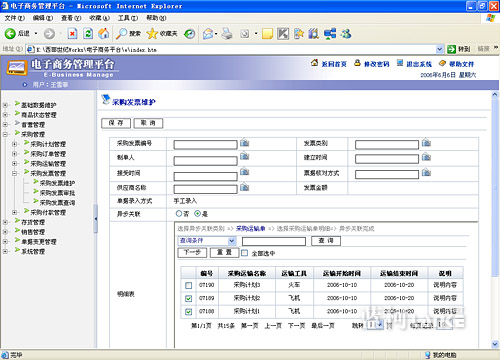Click into the 采购发票编号 input field
The image size is (500, 360).
[205, 144]
